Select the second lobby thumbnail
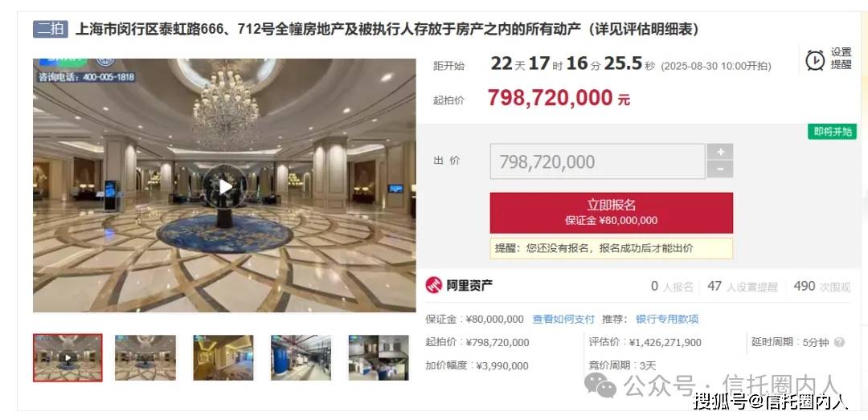The width and height of the screenshot is (868, 420). (x=145, y=357)
